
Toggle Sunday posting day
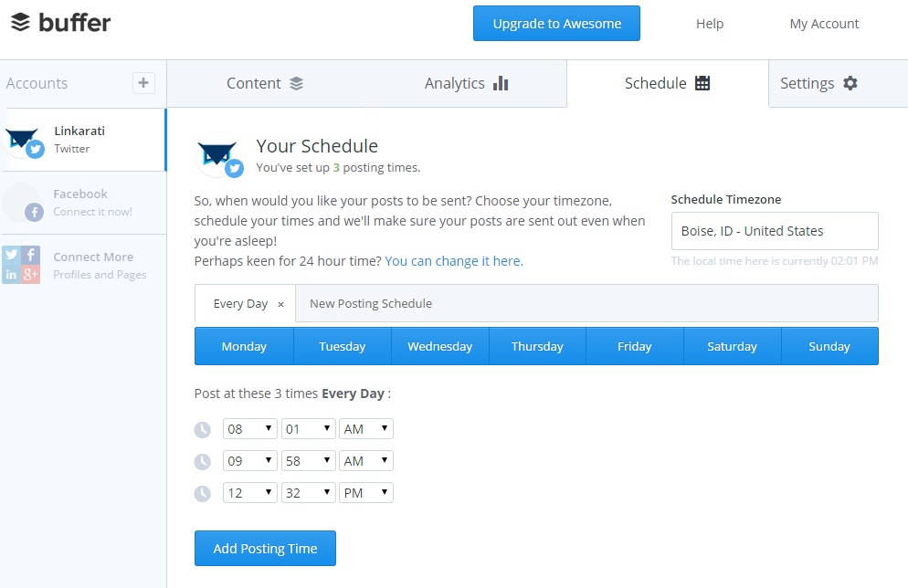[x=829, y=346]
